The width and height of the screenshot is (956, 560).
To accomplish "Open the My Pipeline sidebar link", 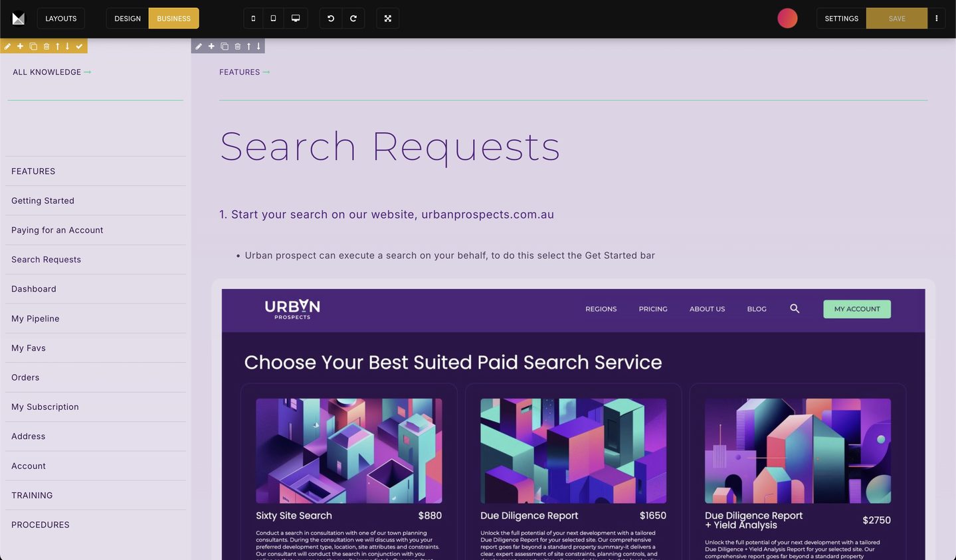I will pyautogui.click(x=35, y=319).
